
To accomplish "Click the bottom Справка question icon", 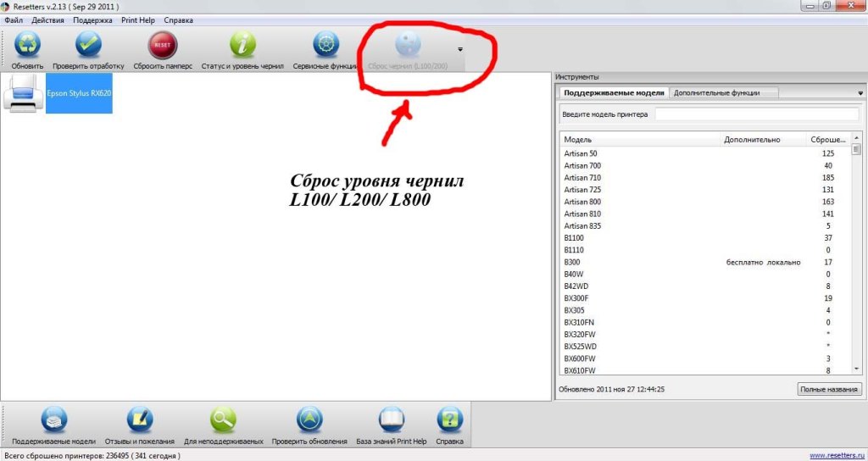I will pyautogui.click(x=449, y=419).
